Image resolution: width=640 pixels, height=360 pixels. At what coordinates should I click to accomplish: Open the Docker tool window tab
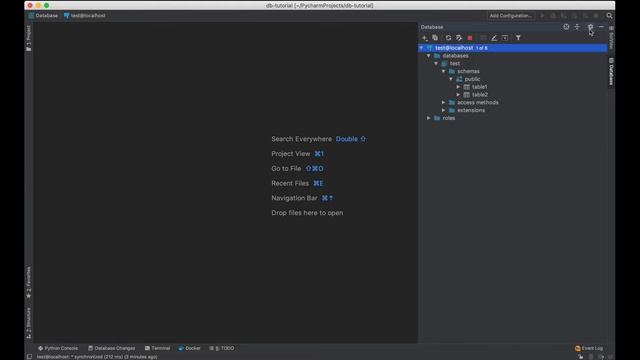(x=189, y=348)
